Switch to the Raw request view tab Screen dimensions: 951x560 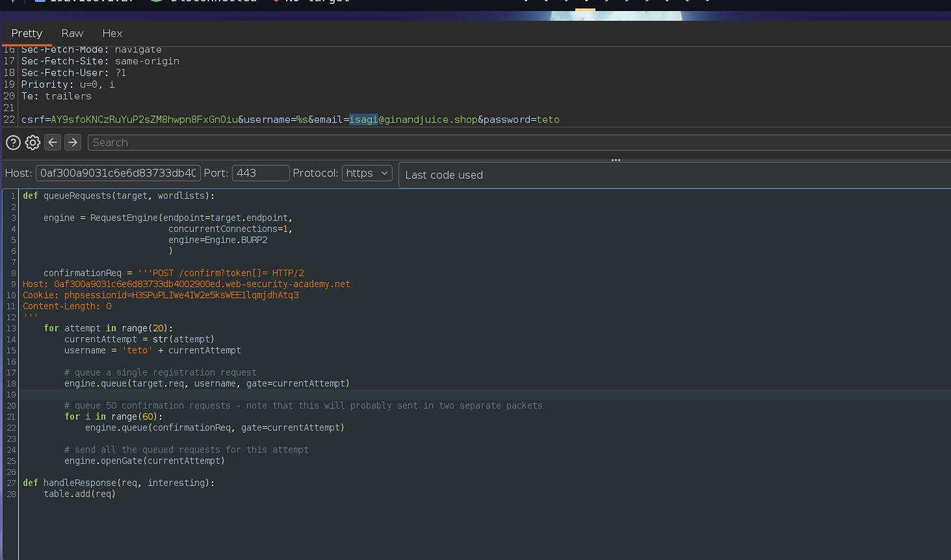(72, 33)
